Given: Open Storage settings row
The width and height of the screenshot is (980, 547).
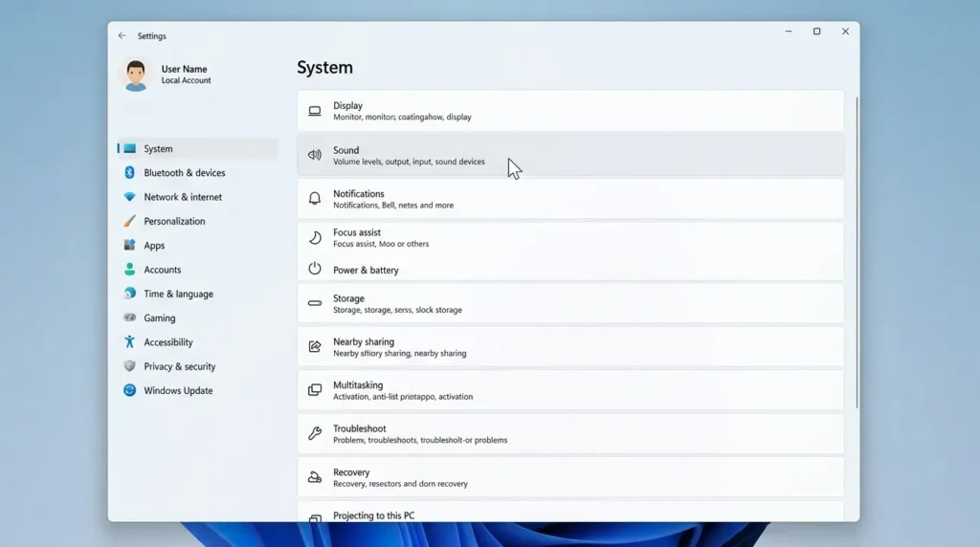Looking at the screenshot, I should pos(570,303).
